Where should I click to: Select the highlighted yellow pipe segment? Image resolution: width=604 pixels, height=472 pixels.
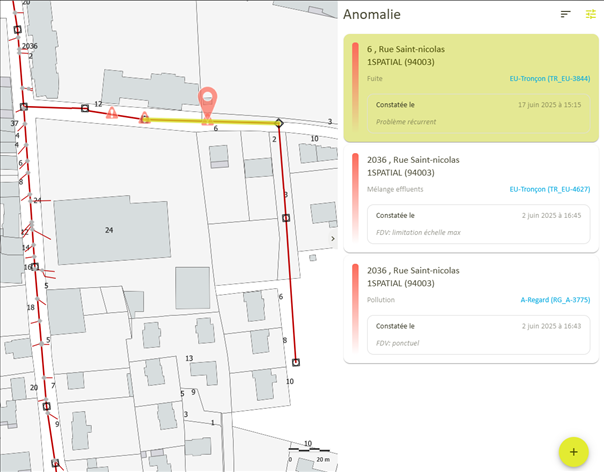(212, 122)
